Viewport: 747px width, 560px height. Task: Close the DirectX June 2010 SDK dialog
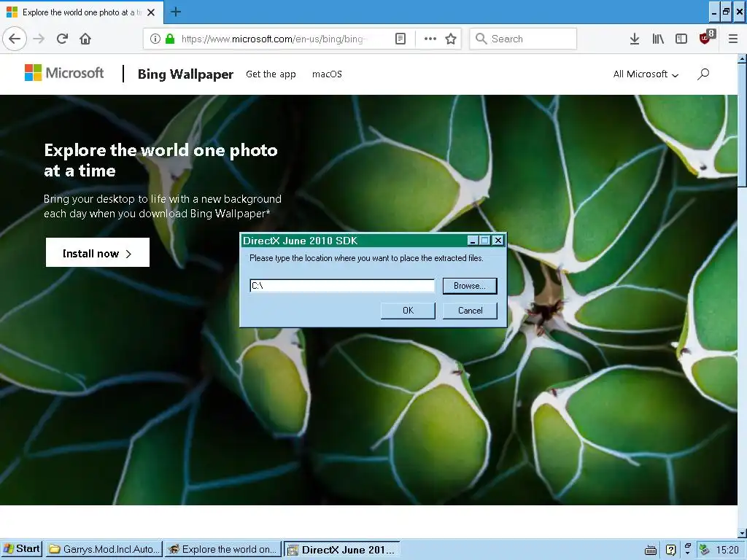pos(498,241)
